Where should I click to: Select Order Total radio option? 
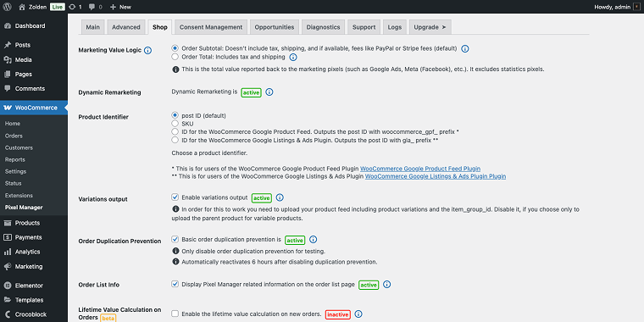175,57
